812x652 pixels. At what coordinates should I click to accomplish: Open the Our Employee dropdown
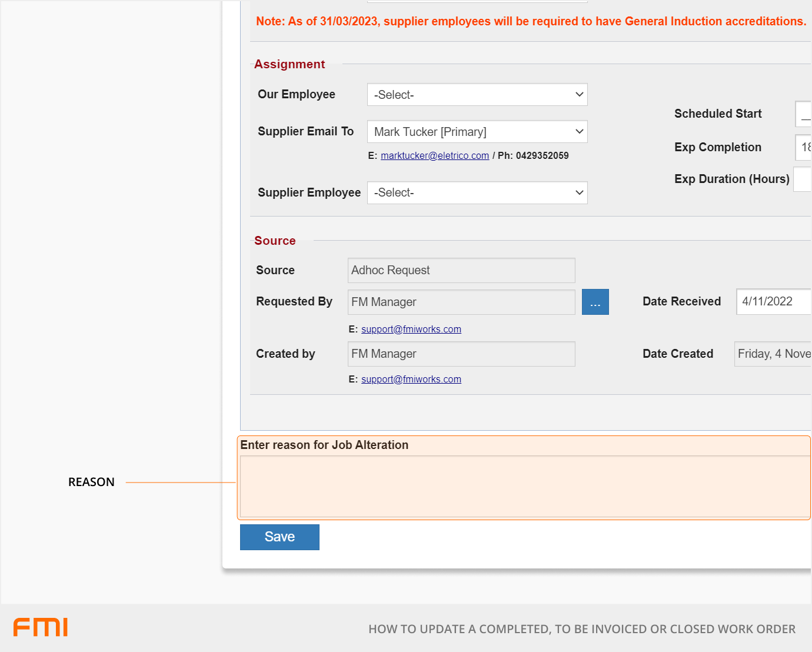477,95
